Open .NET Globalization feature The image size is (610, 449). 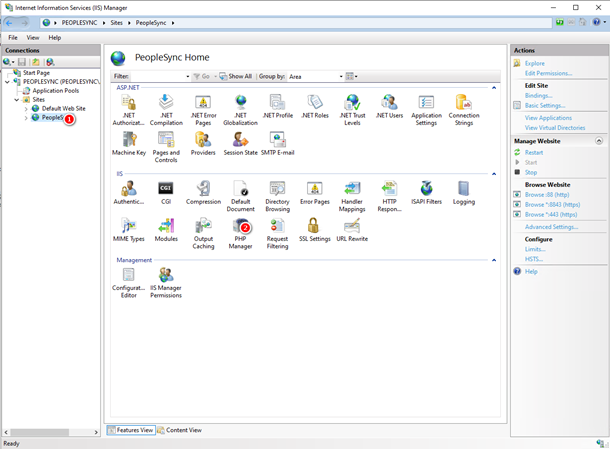click(240, 110)
